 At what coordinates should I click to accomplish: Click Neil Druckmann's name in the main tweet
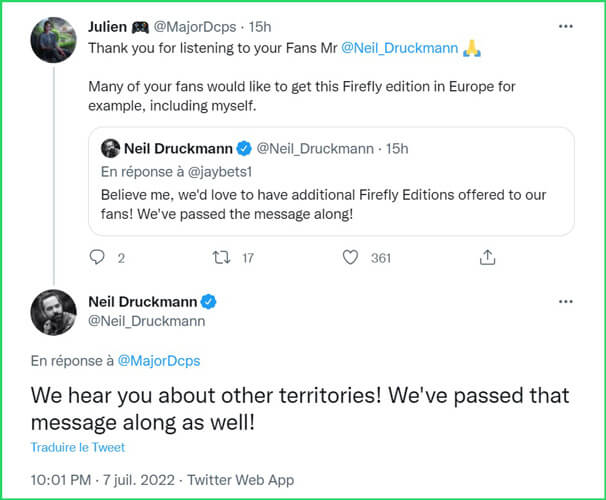pos(145,301)
